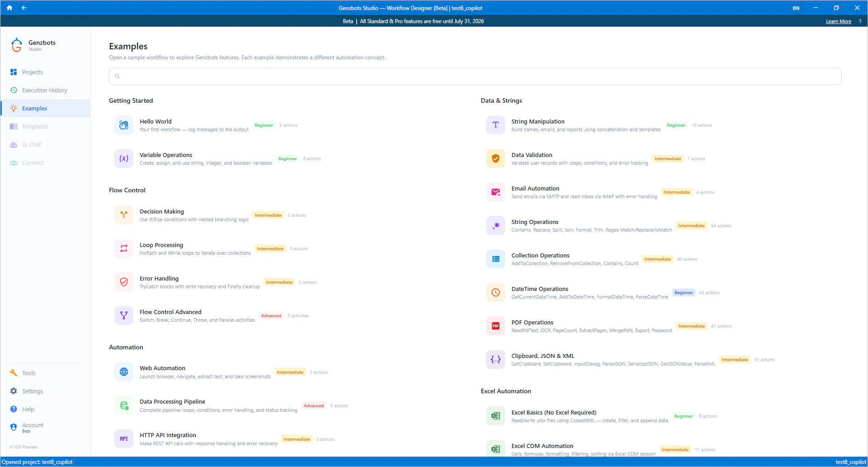This screenshot has width=868, height=467.
Task: Click the Data Validation shield check icon
Action: [x=495, y=159]
